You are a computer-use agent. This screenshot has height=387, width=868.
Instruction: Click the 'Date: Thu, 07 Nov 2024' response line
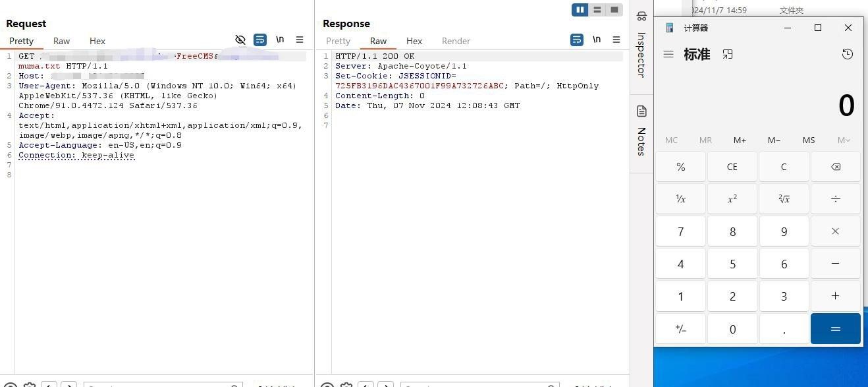427,105
